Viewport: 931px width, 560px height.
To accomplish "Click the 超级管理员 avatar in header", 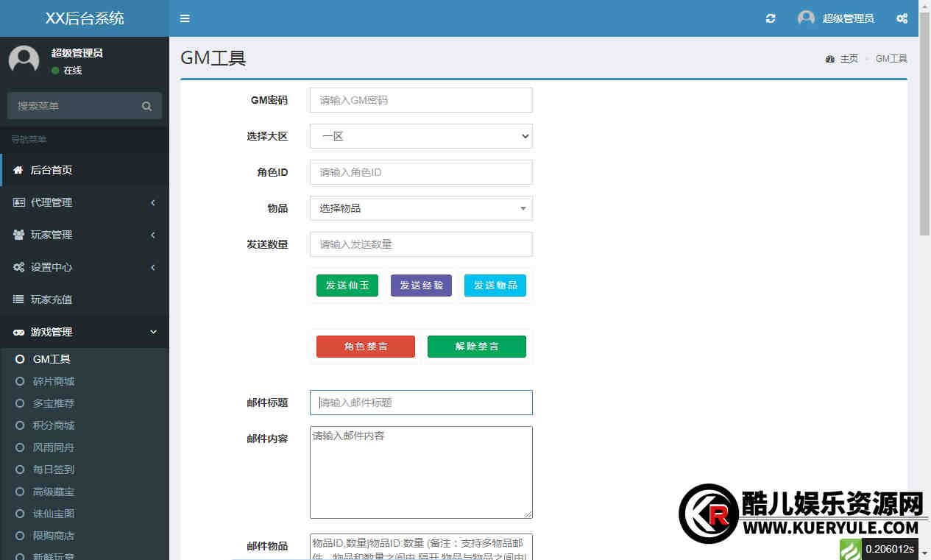I will [806, 18].
